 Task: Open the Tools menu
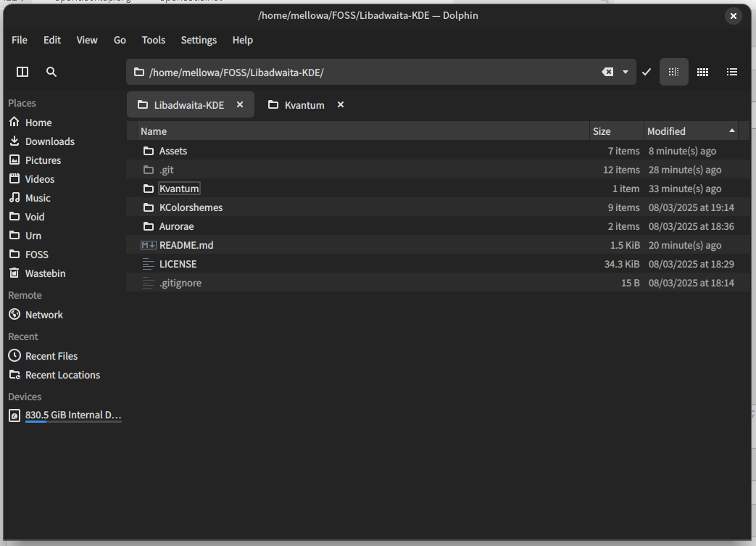(154, 40)
